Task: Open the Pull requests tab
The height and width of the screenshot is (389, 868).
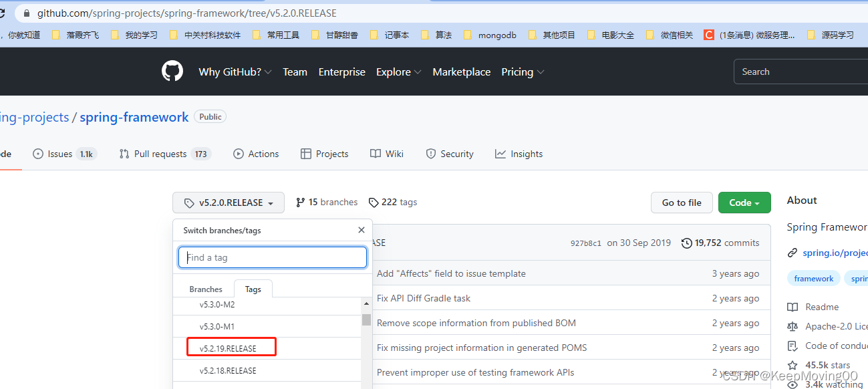Action: click(x=165, y=154)
